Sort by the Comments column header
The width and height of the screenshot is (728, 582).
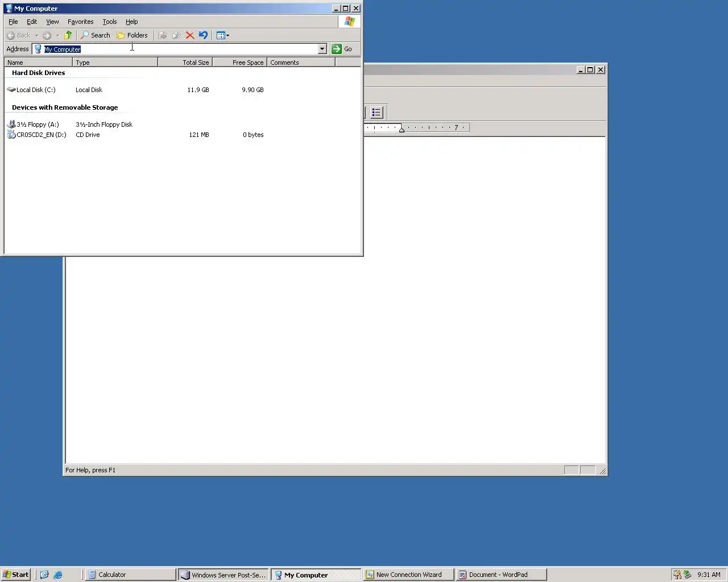[x=301, y=63]
